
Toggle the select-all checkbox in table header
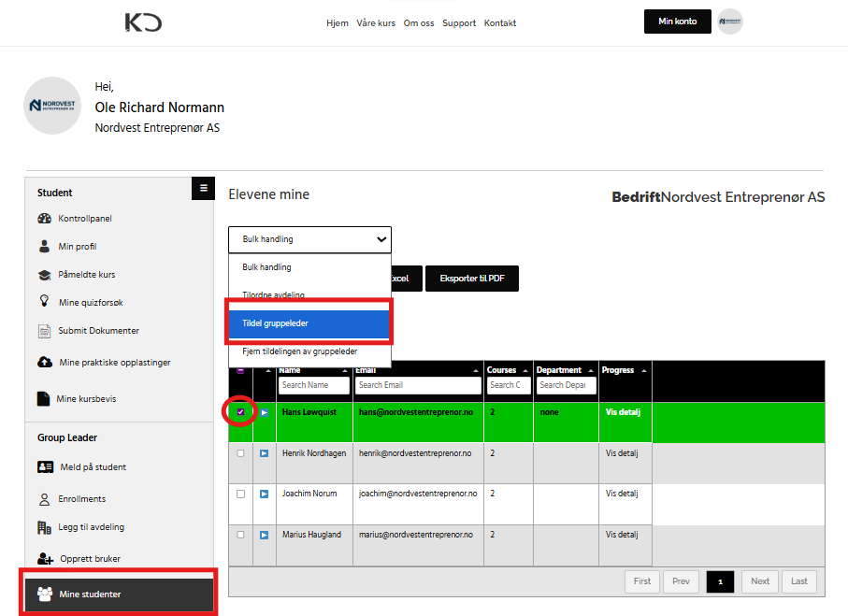(x=240, y=370)
